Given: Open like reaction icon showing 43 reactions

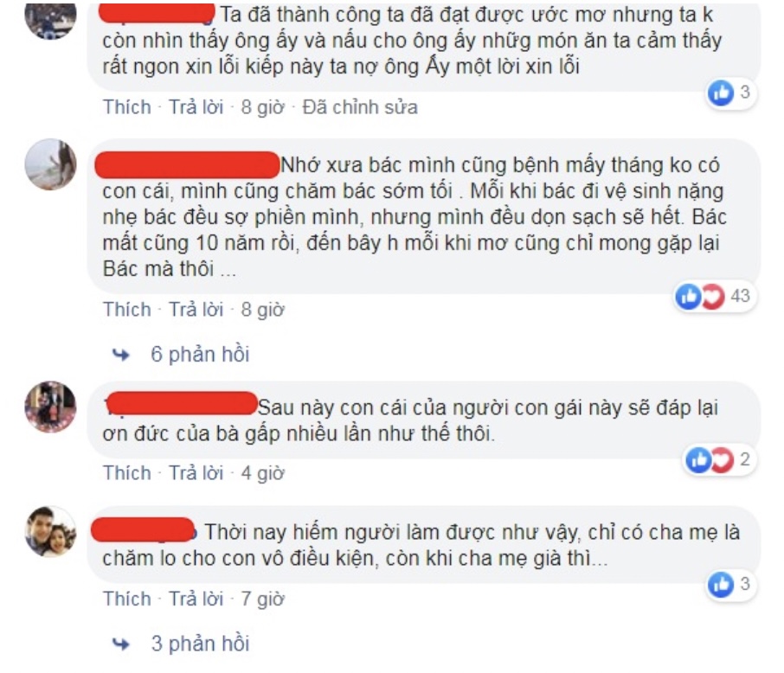Looking at the screenshot, I should pos(689,296).
